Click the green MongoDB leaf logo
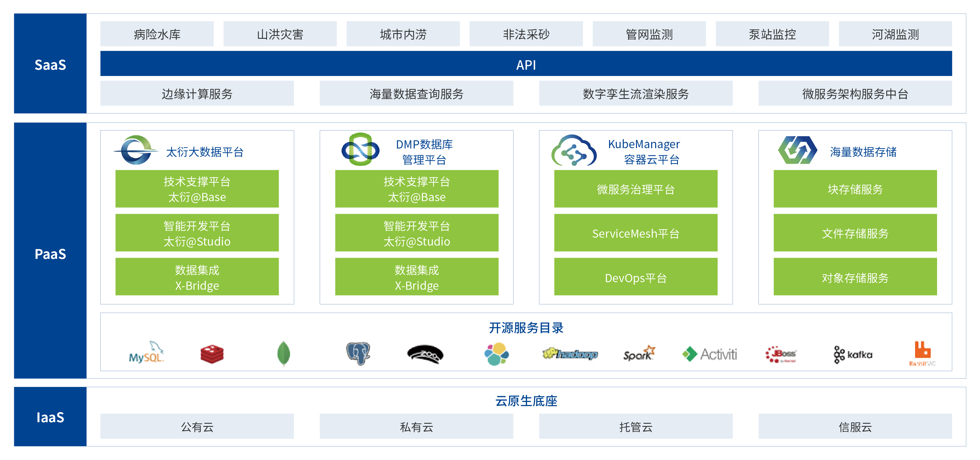Image resolution: width=980 pixels, height=460 pixels. 283,353
